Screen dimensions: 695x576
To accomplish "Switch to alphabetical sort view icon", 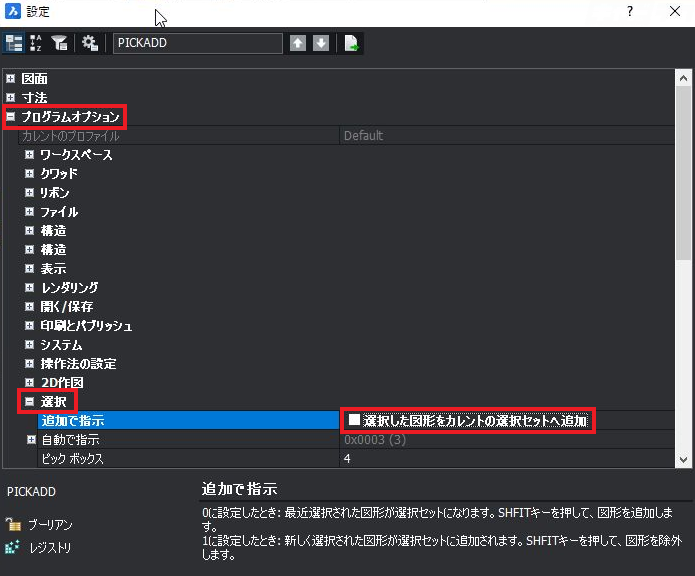I will click(x=35, y=43).
